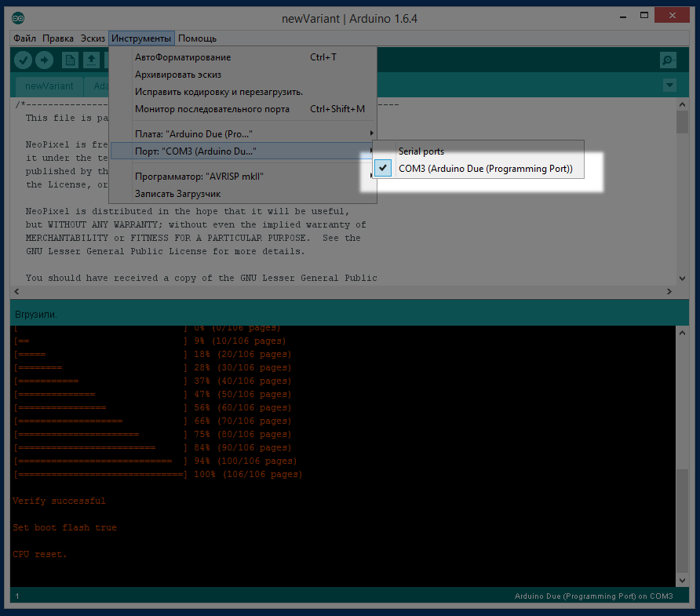Viewport: 700px width, 616px height.
Task: Open the Эскиз menu
Action: pyautogui.click(x=93, y=38)
